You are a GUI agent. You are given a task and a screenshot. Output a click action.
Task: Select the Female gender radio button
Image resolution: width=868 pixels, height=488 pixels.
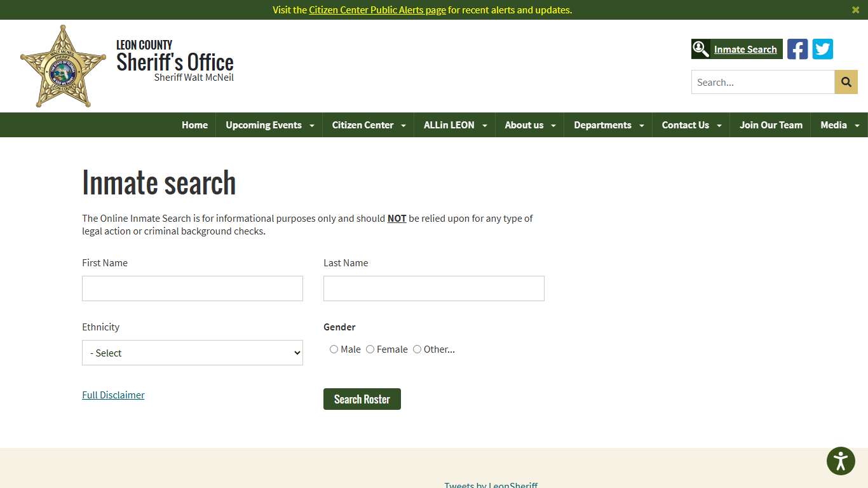(x=370, y=349)
